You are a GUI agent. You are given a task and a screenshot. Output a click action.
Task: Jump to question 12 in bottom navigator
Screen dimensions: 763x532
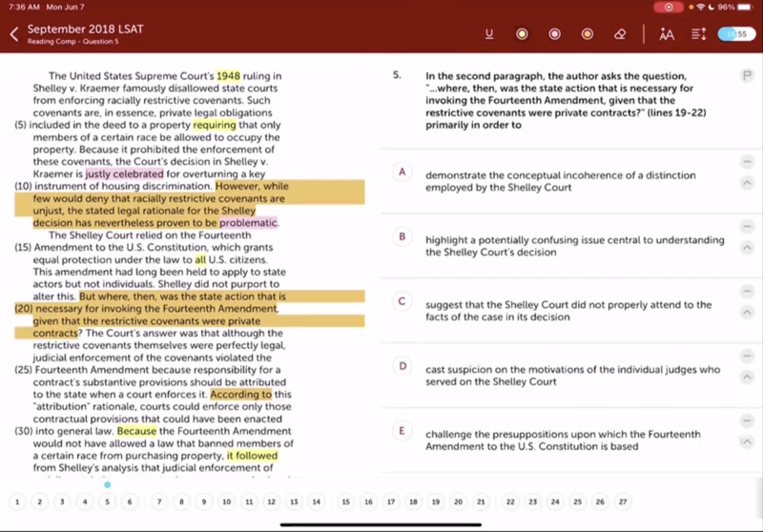point(272,501)
